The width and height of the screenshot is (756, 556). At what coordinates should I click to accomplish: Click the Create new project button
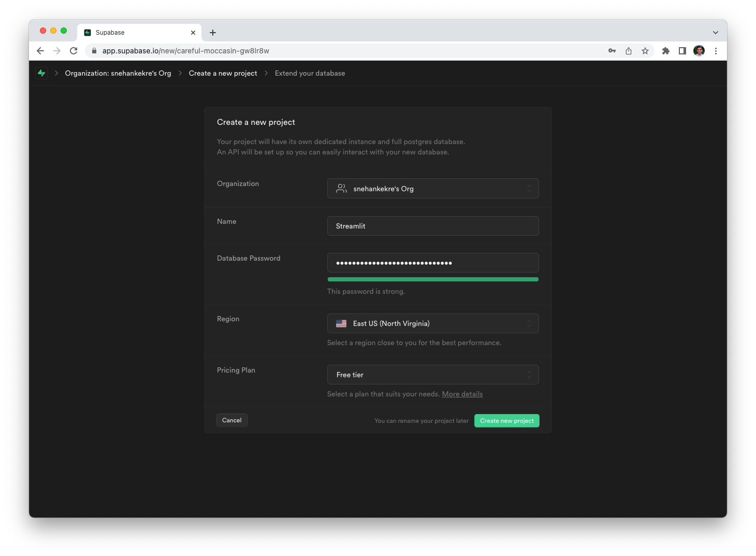[x=506, y=421]
